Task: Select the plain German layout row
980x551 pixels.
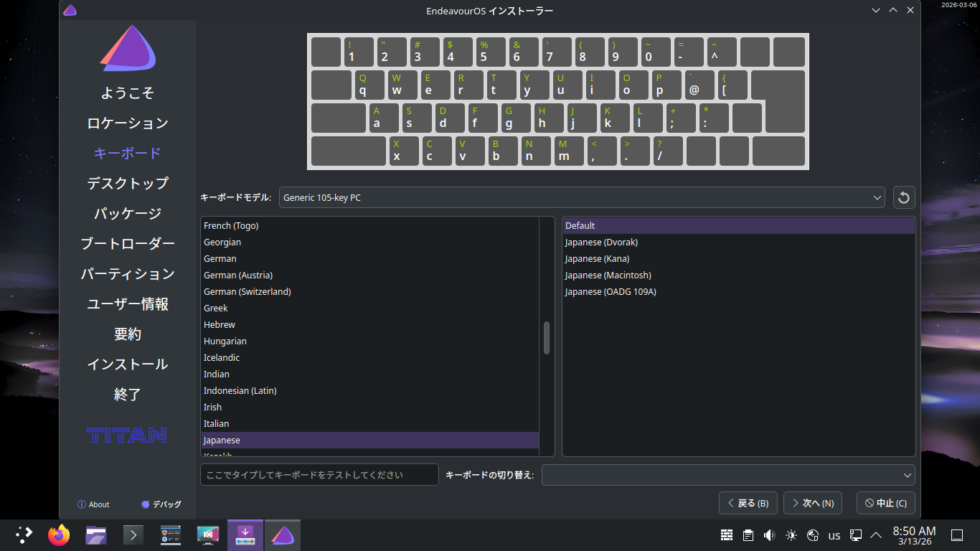Action: pyautogui.click(x=369, y=259)
